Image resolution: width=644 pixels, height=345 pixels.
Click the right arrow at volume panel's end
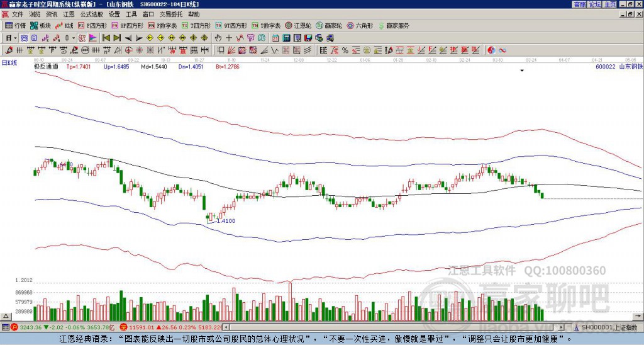click(638, 316)
